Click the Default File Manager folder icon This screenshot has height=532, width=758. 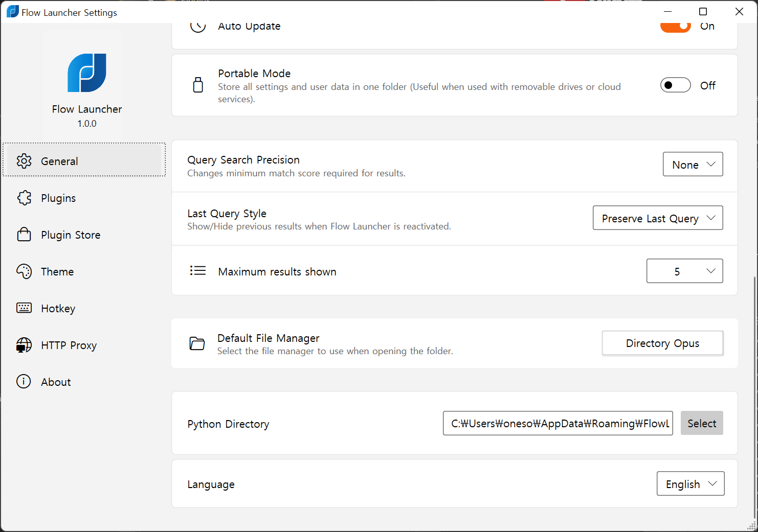click(197, 343)
